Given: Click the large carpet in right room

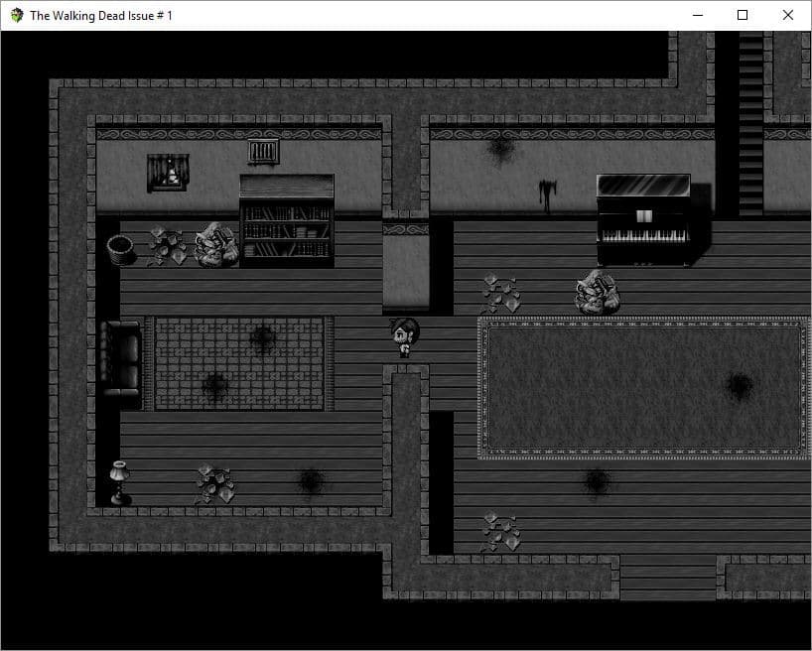Looking at the screenshot, I should 644,388.
